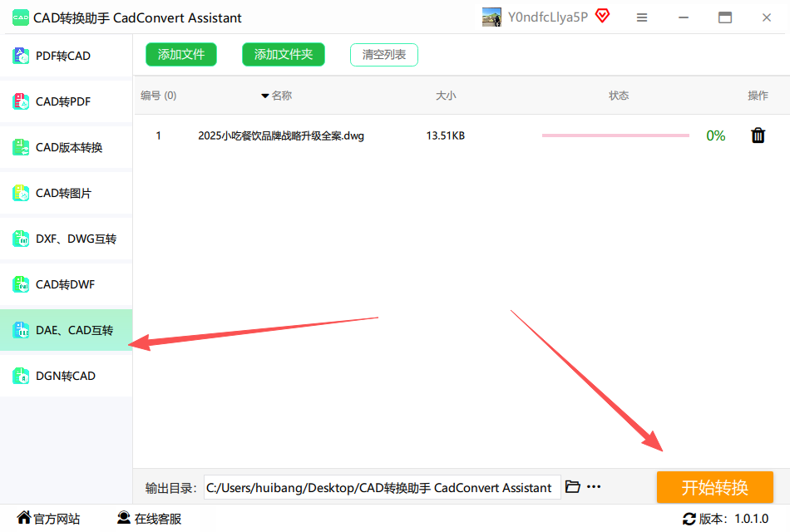The image size is (790, 532).
Task: Click the three-dots browse output path button
Action: coord(594,487)
